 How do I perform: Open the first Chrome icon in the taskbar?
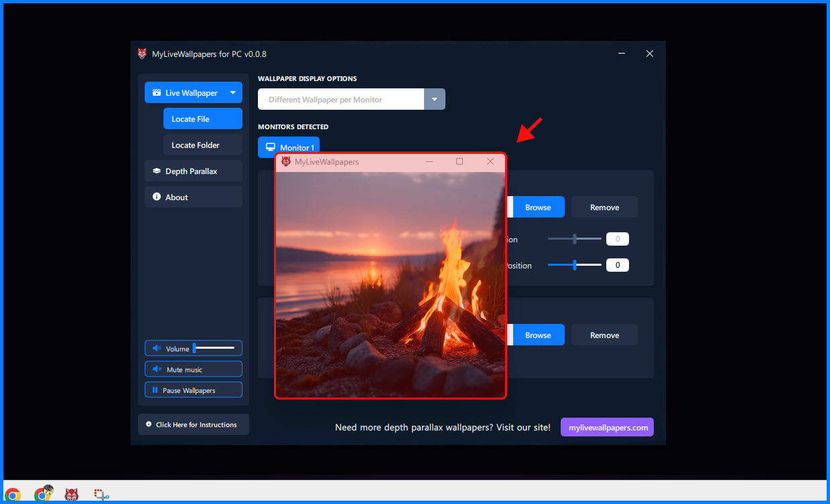13,495
